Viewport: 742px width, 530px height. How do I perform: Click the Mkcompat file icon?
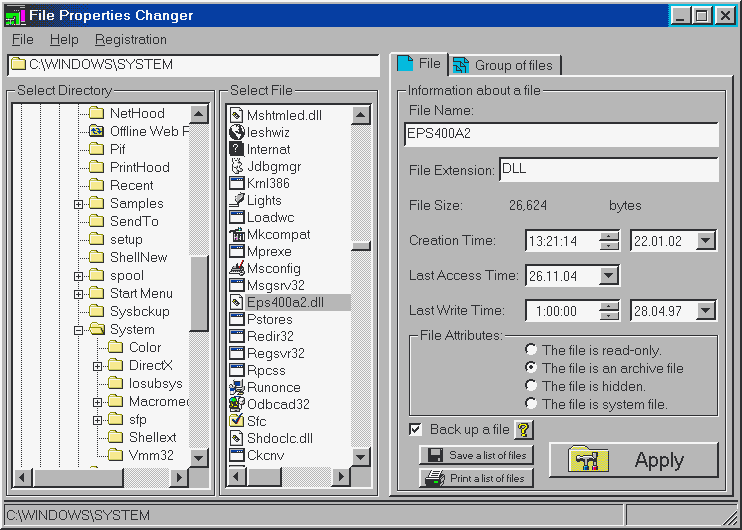pyautogui.click(x=236, y=234)
